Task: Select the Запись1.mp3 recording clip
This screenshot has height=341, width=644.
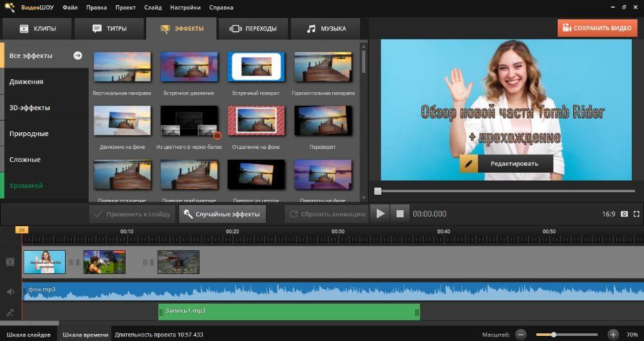Action: [289, 312]
